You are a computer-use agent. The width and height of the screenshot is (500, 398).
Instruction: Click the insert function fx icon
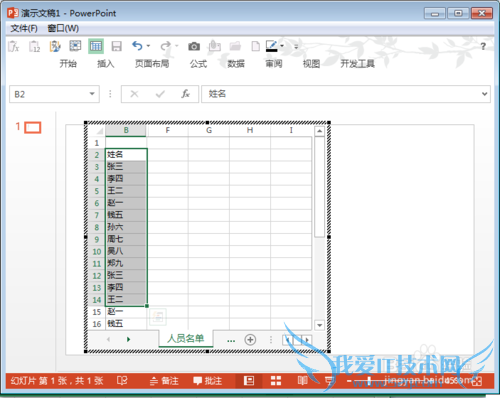pos(186,94)
